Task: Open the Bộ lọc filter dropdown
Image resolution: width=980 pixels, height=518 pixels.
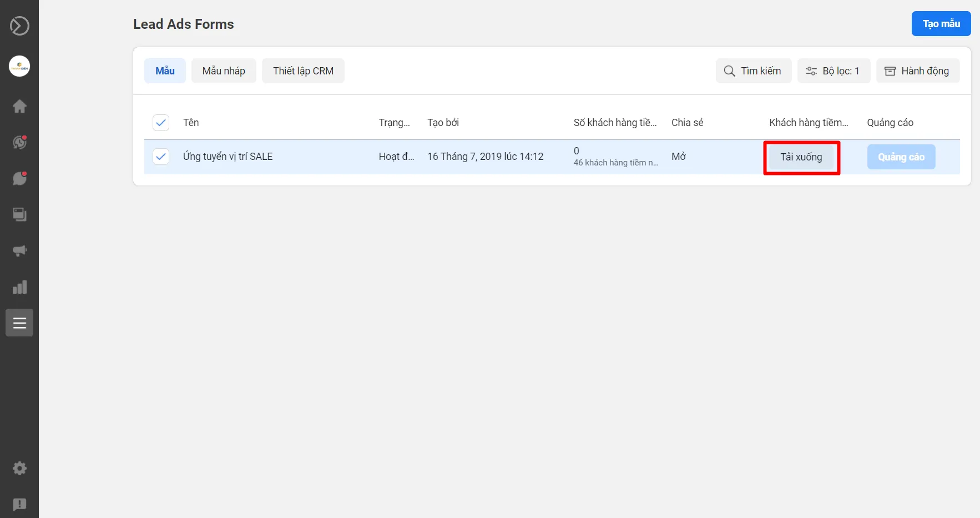Action: pyautogui.click(x=833, y=71)
